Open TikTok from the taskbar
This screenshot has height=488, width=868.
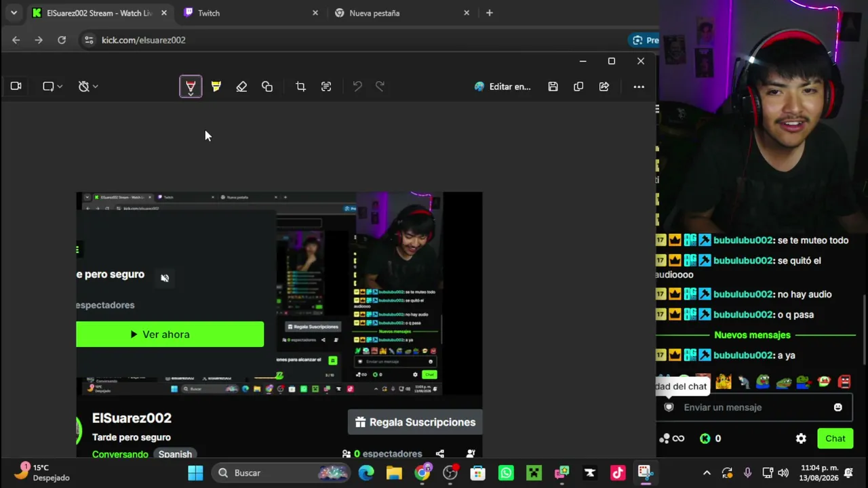point(618,473)
